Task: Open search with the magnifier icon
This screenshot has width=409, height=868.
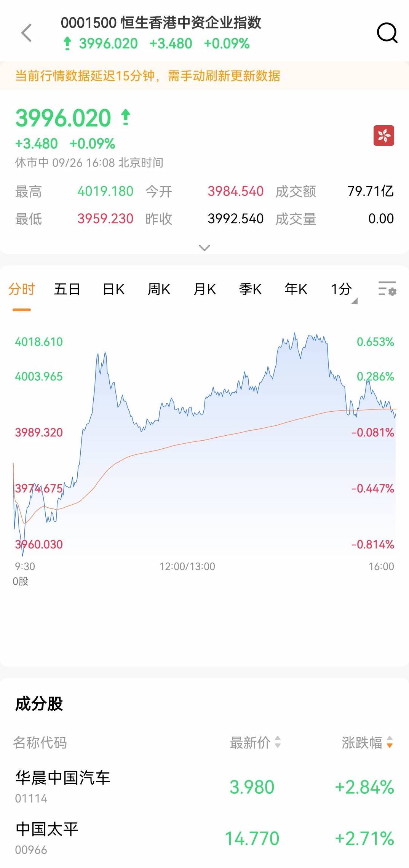Action: pos(387,33)
